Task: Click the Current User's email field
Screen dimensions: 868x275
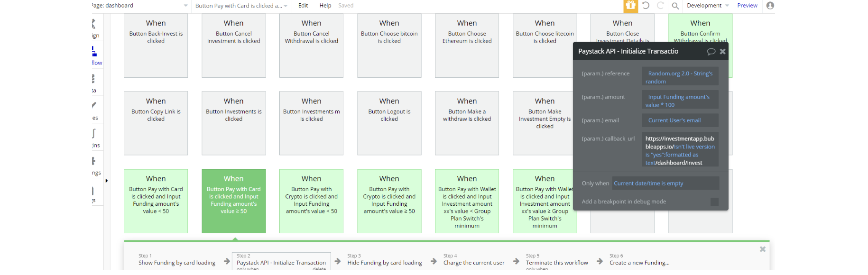Action: pos(680,120)
